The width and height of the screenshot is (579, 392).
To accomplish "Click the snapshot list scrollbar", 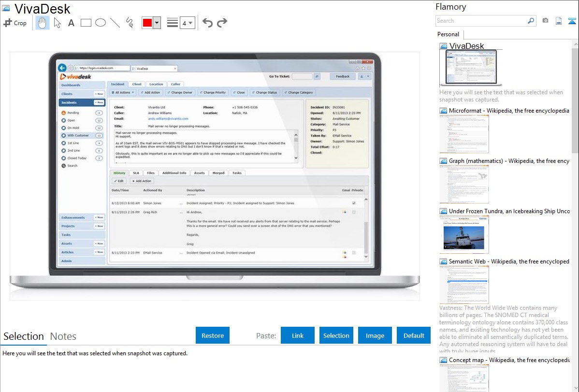I will pos(575,100).
